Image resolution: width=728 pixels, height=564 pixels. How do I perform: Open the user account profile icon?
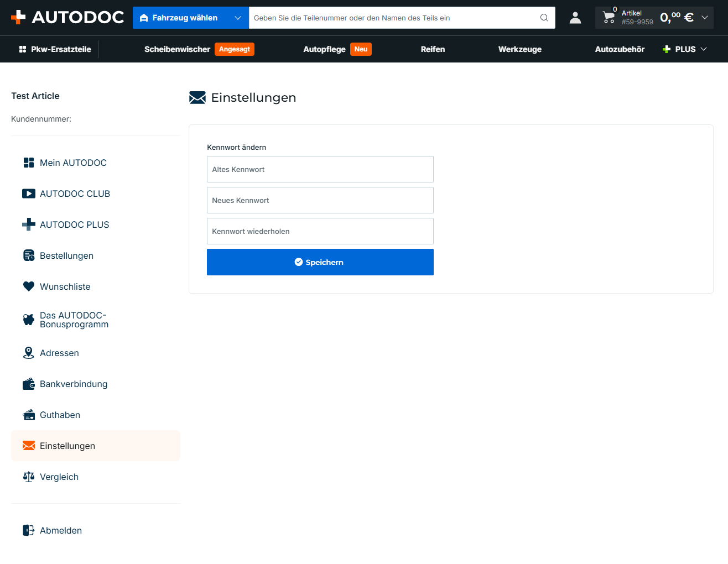[575, 18]
